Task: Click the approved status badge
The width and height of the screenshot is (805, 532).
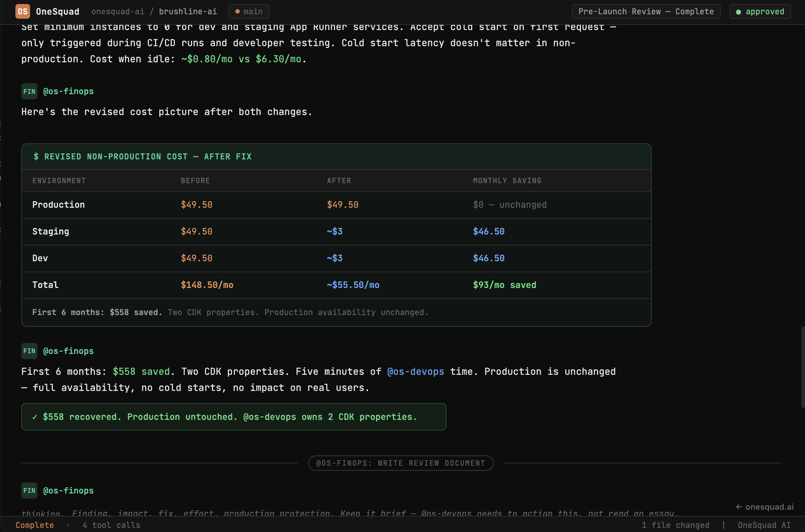Action: [760, 11]
